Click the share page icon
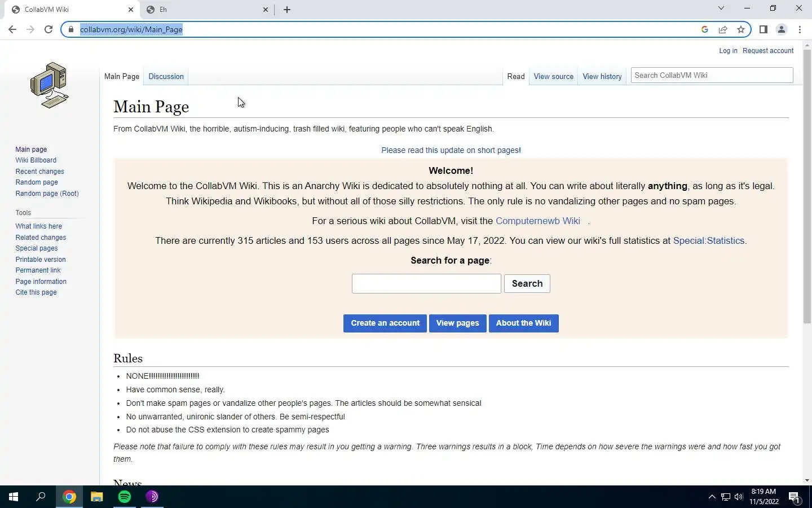812x508 pixels. coord(723,29)
